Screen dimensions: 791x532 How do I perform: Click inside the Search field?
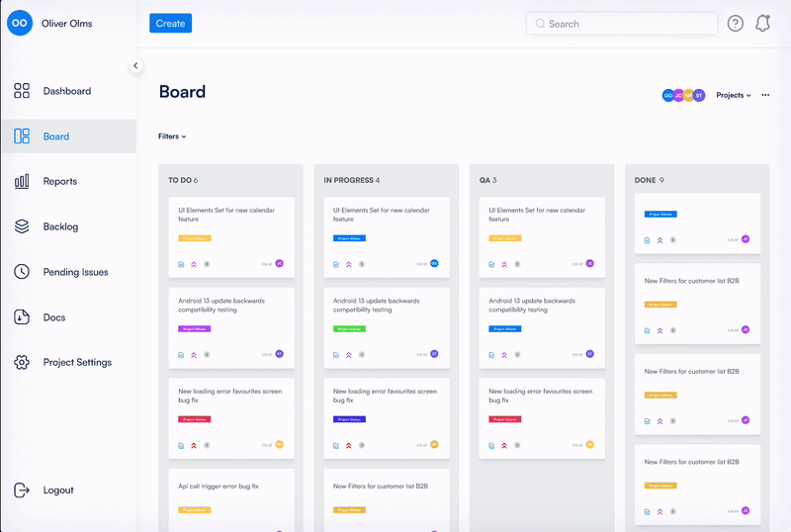(622, 24)
